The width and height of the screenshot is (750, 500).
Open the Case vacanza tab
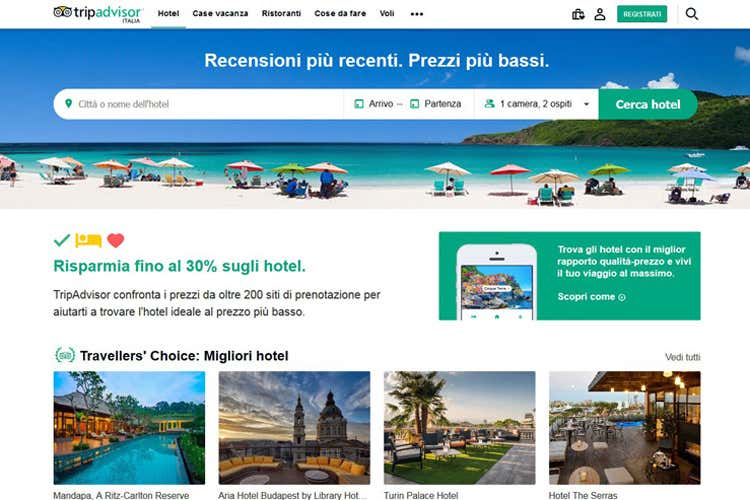220,13
